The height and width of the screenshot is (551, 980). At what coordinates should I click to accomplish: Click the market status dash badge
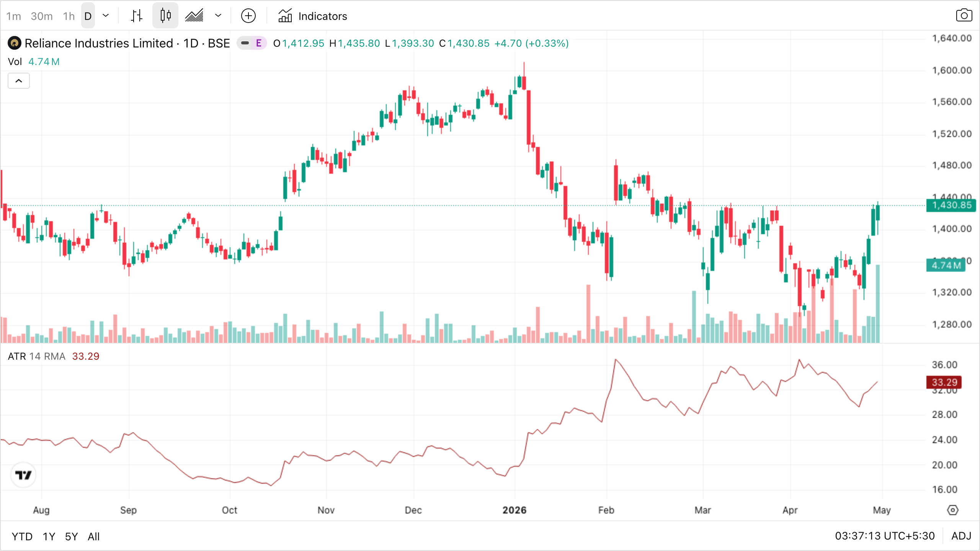click(x=245, y=43)
